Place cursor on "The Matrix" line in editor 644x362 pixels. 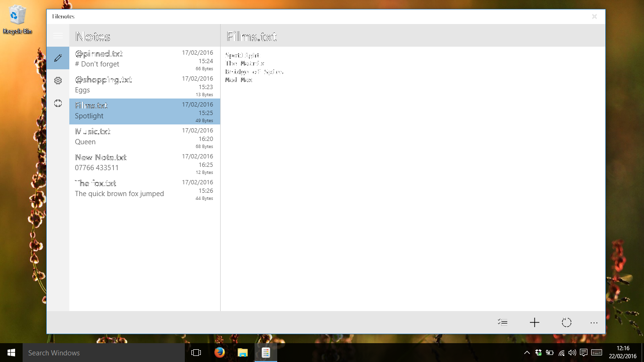point(245,64)
